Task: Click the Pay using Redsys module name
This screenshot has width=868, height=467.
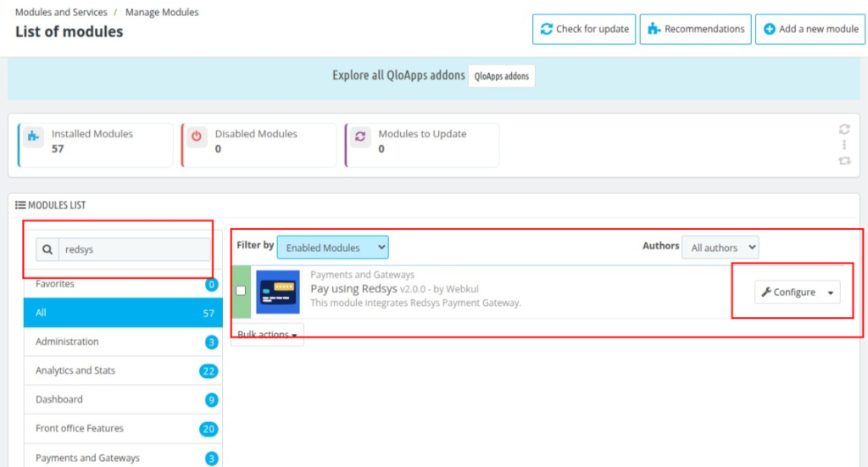Action: [353, 289]
